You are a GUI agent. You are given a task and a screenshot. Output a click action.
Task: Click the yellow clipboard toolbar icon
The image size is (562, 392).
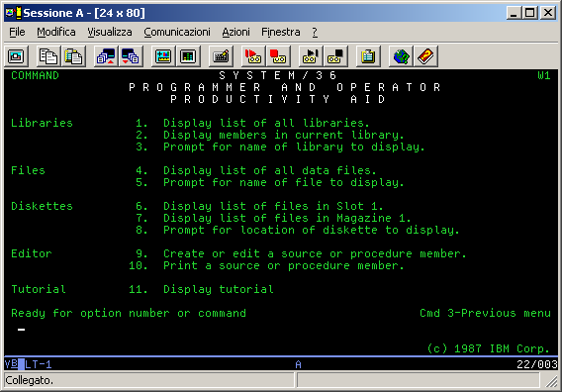tap(368, 56)
